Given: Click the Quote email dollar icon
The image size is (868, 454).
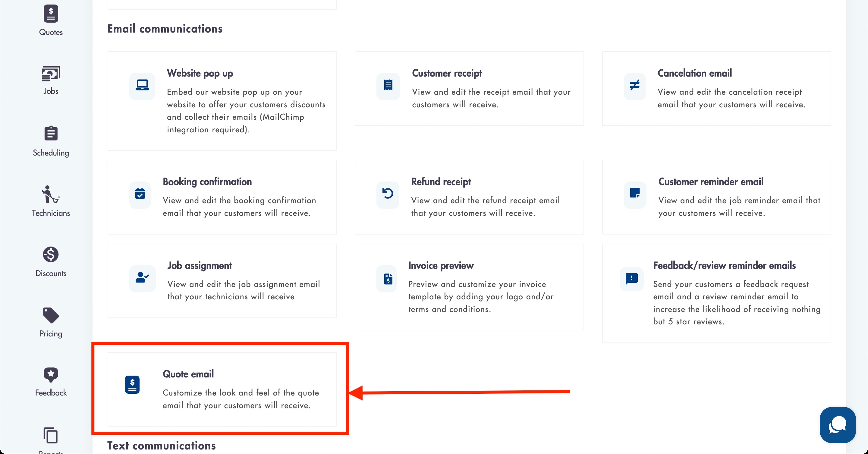Looking at the screenshot, I should tap(132, 385).
